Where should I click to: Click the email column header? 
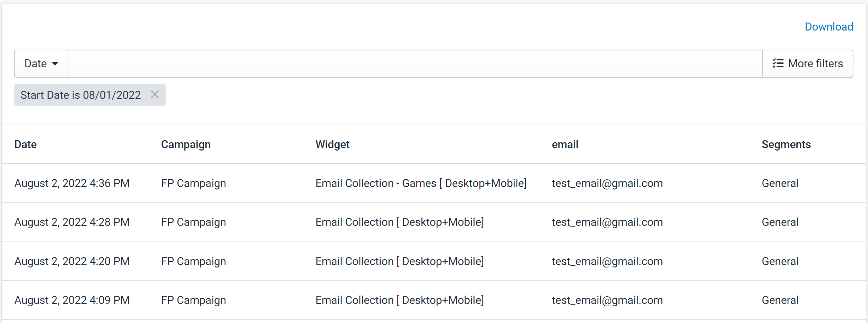[x=565, y=144]
